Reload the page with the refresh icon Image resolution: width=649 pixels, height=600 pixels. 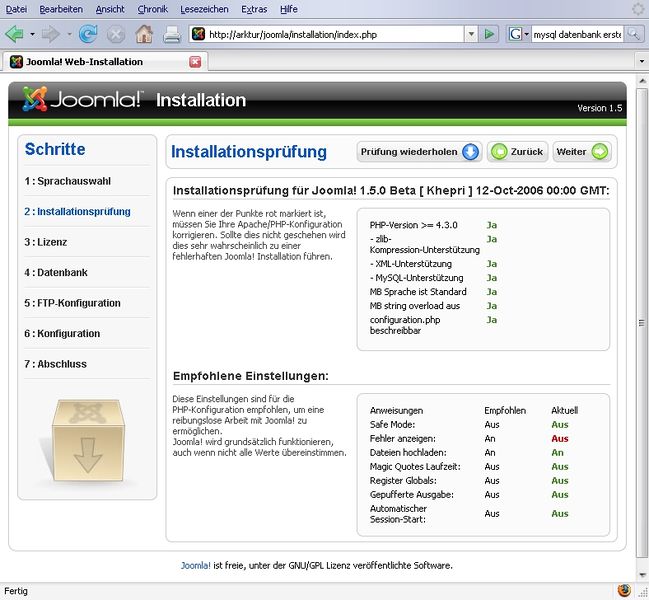[x=88, y=34]
